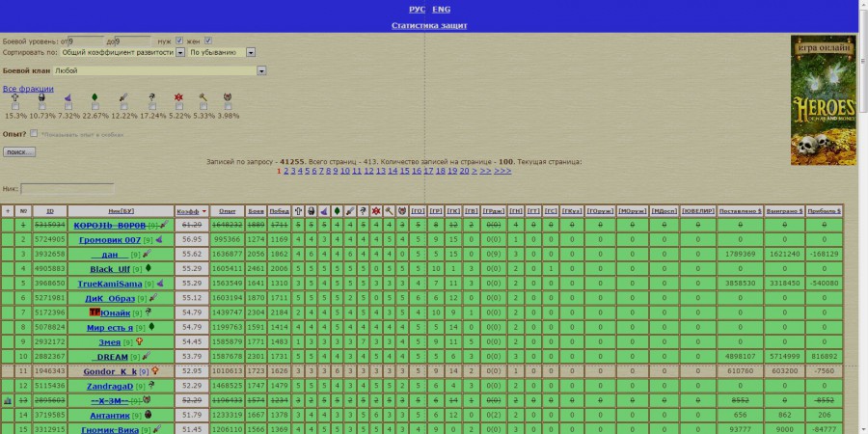
Task: Click the red demon faction icon in filters
Action: (178, 97)
